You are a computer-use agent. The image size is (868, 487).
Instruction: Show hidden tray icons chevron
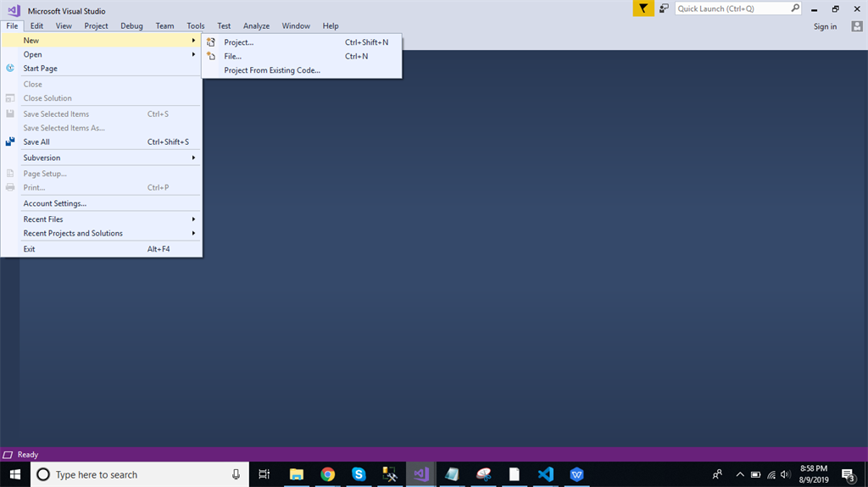739,474
